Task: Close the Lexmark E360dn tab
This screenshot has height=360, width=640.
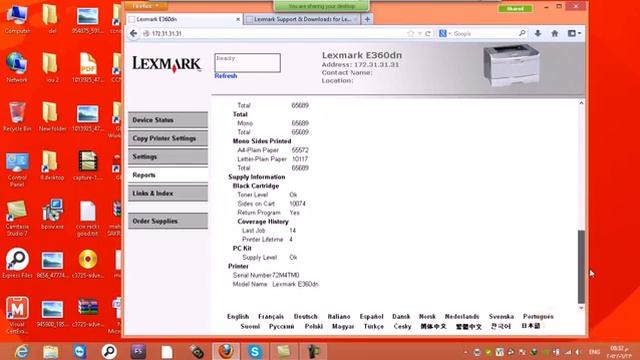Action: tap(238, 19)
